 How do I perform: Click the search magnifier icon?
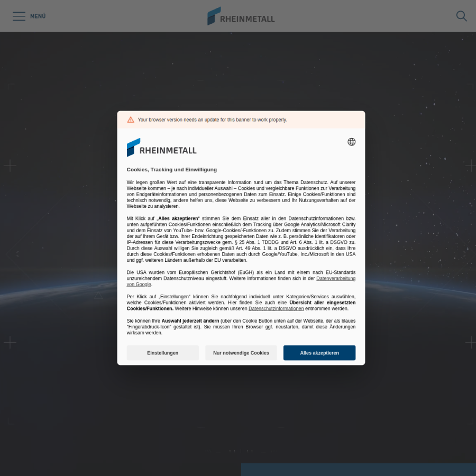point(461,16)
